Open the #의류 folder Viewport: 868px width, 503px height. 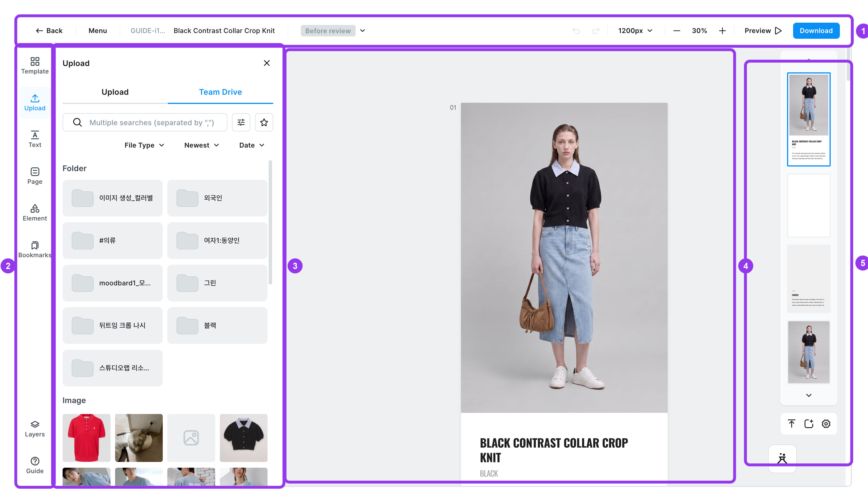tap(113, 241)
